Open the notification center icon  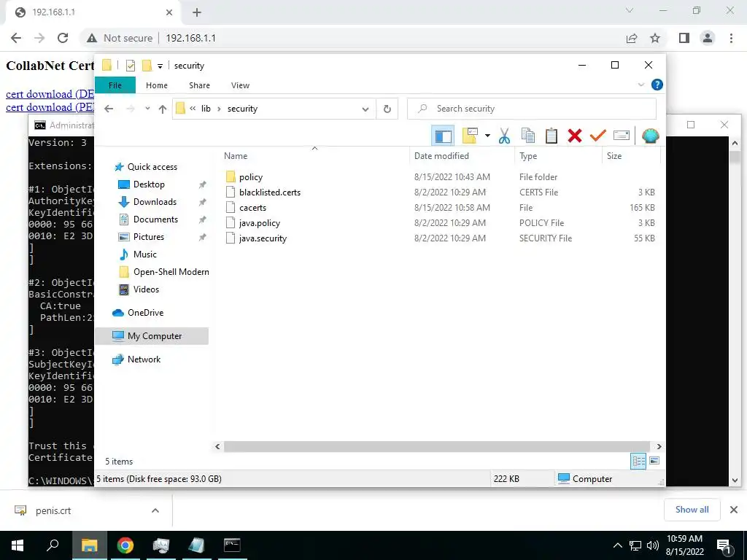click(724, 546)
